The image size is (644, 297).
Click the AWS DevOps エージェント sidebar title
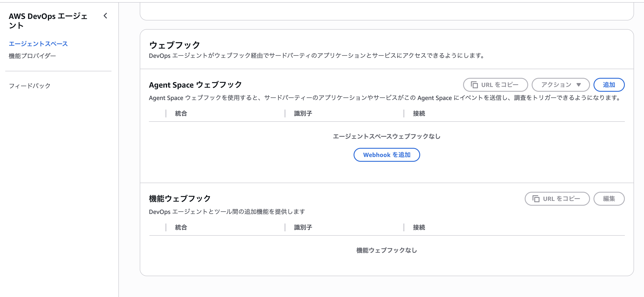tap(48, 21)
